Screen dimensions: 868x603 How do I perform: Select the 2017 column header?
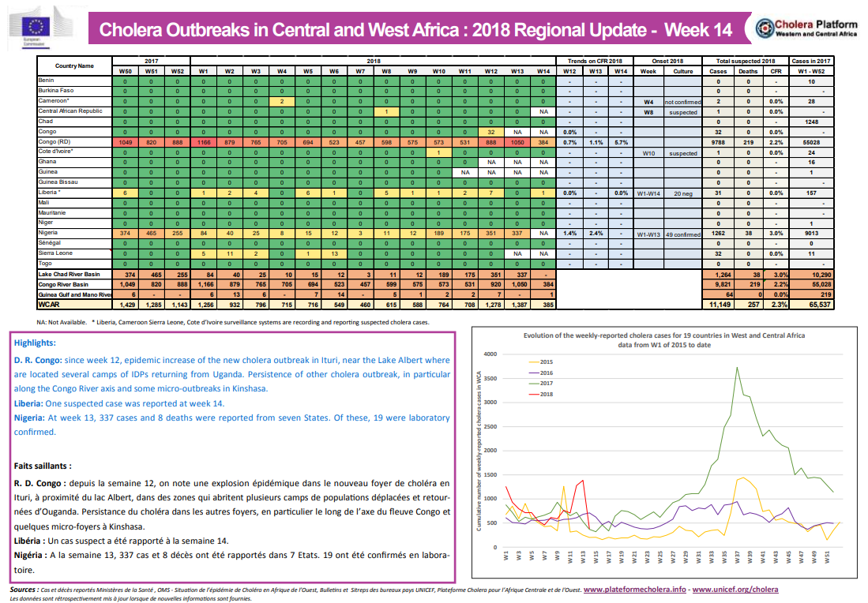tap(150, 62)
